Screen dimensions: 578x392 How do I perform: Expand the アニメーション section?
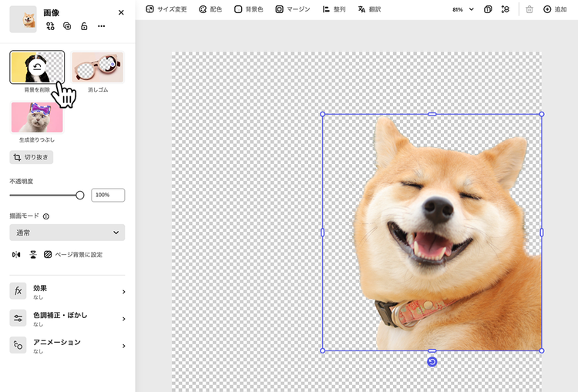(67, 345)
